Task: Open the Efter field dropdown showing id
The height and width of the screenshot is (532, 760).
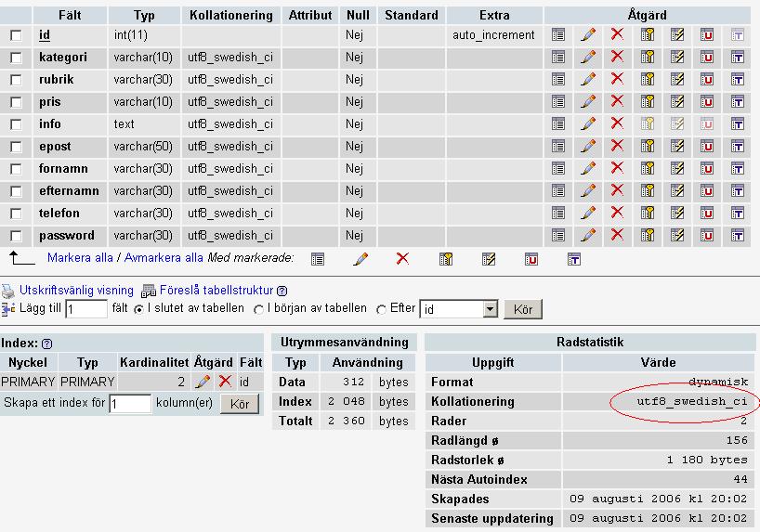Action: click(x=459, y=309)
